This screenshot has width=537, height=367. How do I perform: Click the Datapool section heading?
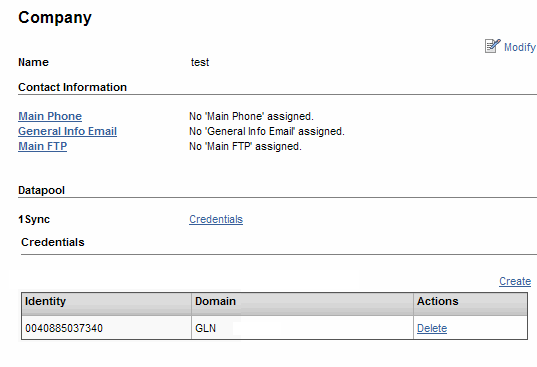coord(41,190)
